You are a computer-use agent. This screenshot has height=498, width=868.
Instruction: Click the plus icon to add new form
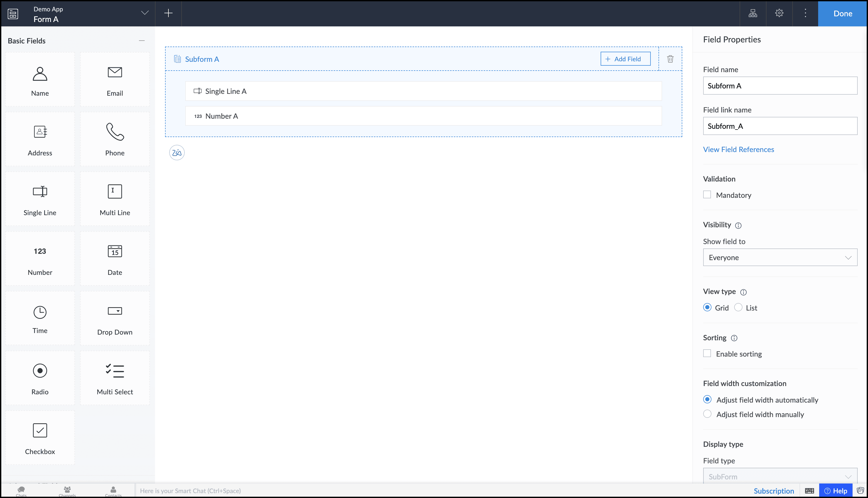click(x=168, y=13)
